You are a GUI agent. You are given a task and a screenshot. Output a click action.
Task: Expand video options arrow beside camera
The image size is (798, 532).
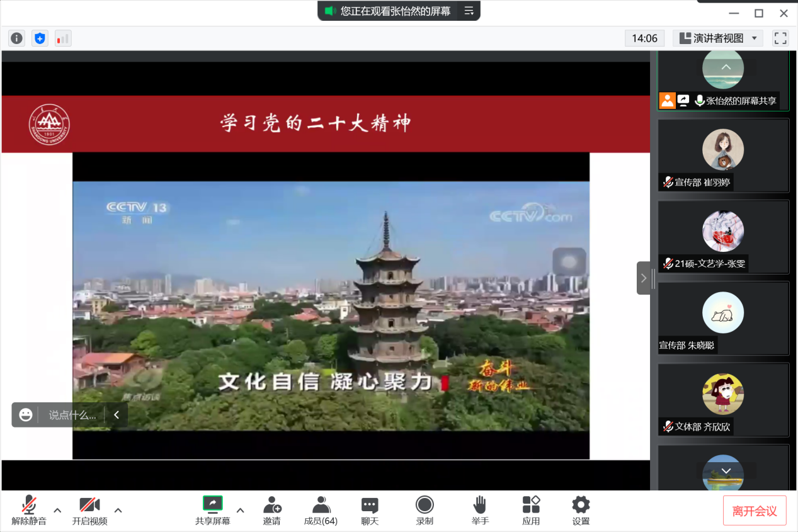[x=118, y=510]
